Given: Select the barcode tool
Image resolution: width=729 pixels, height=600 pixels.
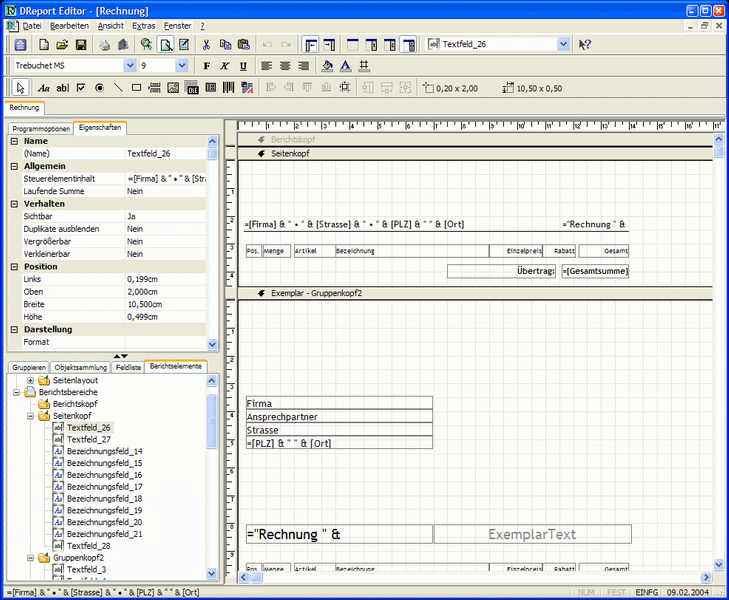Looking at the screenshot, I should click(x=228, y=88).
